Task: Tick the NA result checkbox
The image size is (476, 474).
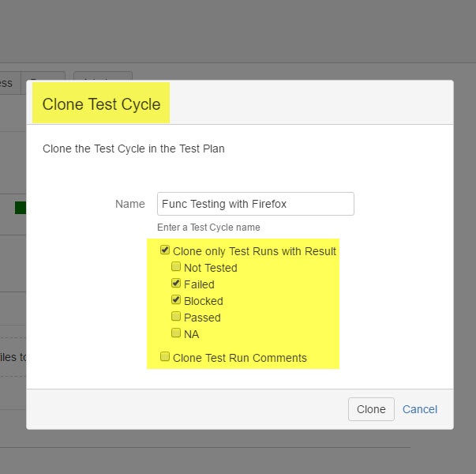Action: coord(176,333)
